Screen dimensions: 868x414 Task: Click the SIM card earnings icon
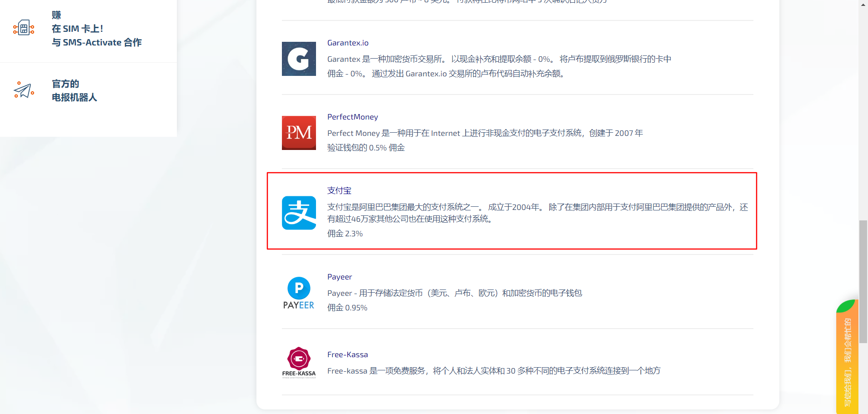tap(24, 28)
